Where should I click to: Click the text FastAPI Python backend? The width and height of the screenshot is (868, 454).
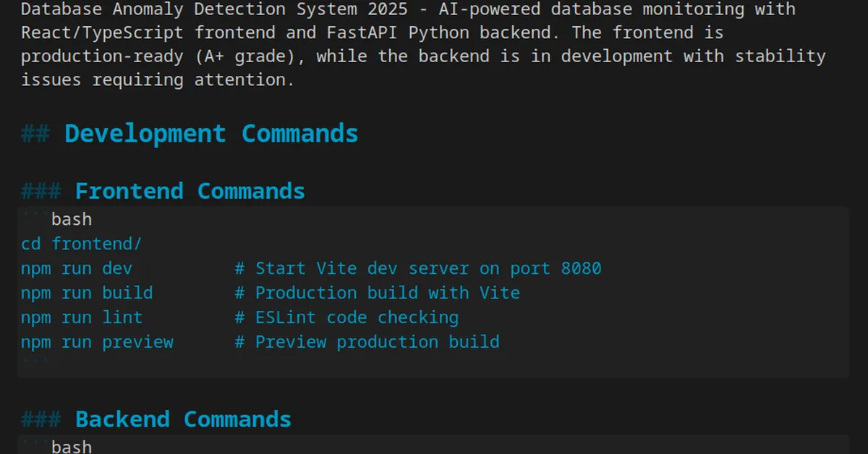[440, 32]
